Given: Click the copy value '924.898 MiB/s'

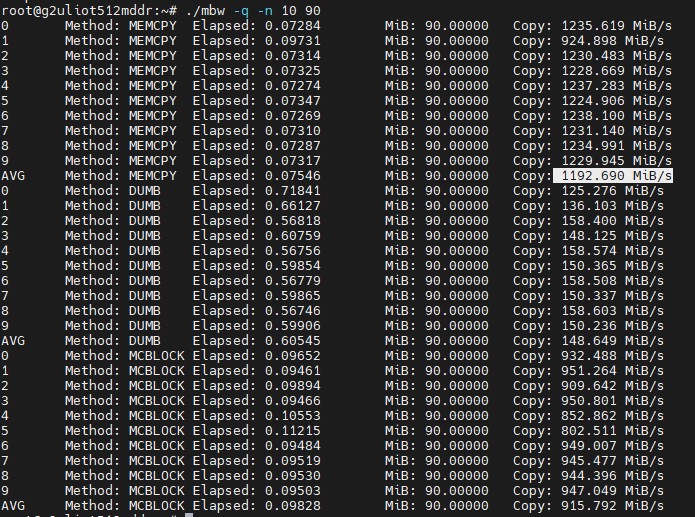Looking at the screenshot, I should (613, 41).
